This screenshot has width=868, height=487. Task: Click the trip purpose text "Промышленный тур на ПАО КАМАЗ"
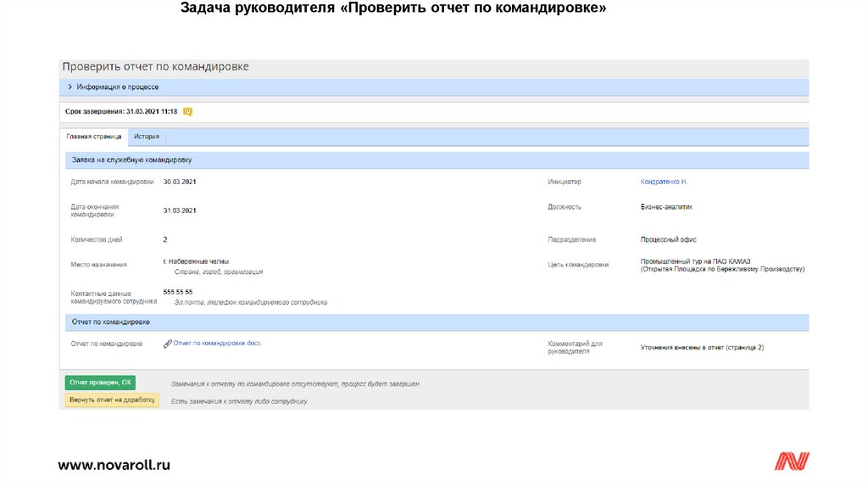coord(696,260)
